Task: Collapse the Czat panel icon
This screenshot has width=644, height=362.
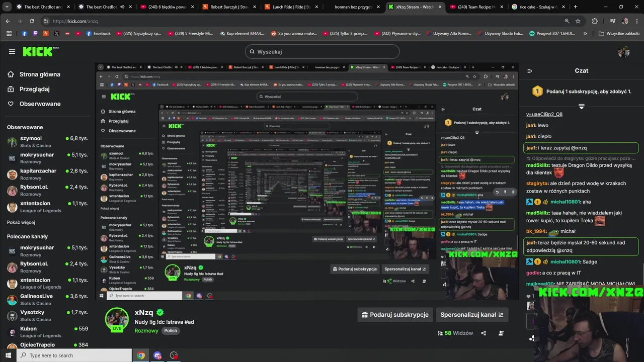Action: tap(530, 71)
